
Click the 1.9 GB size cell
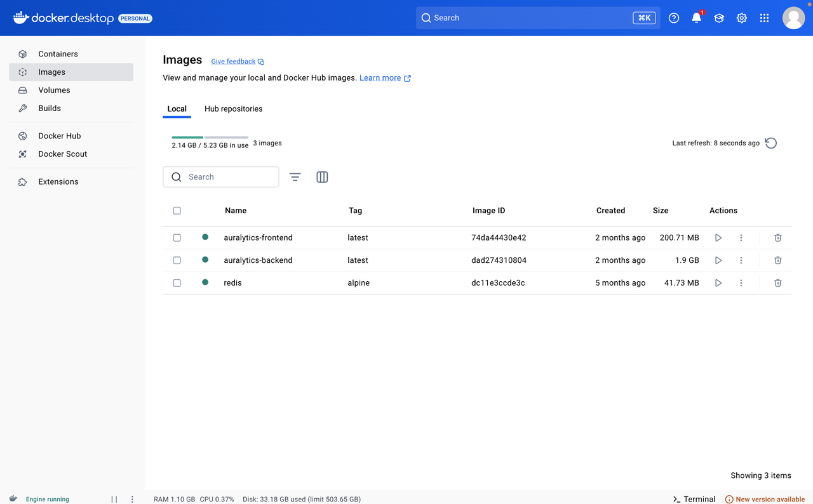pos(686,260)
